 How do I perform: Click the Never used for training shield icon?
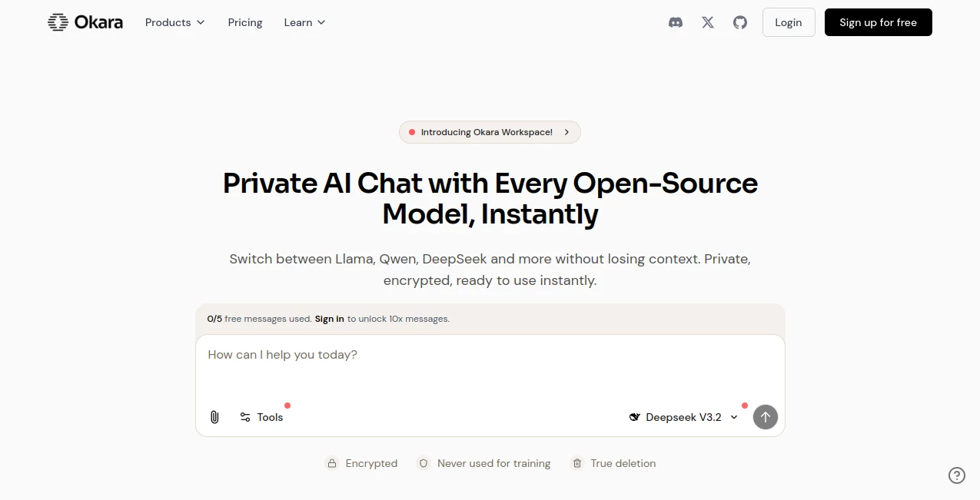(424, 463)
